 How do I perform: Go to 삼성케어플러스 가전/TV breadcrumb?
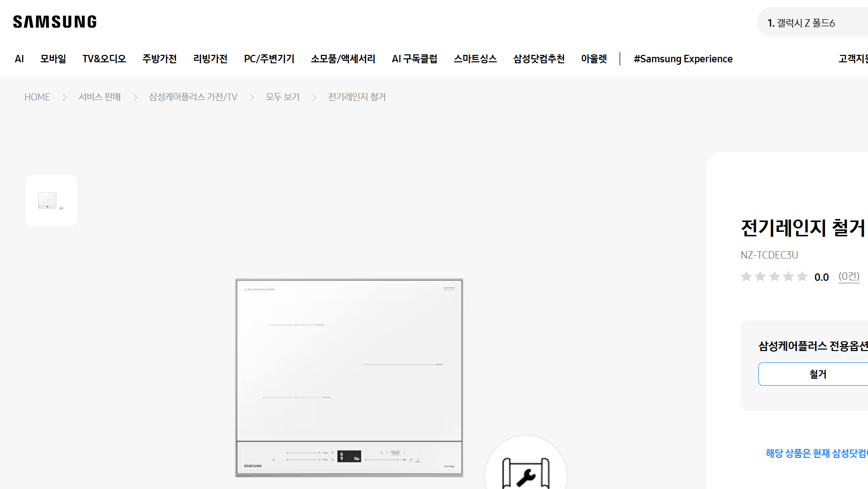point(193,97)
